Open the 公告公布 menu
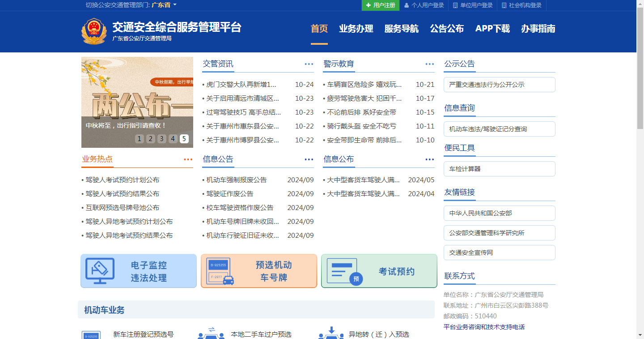This screenshot has height=339, width=644. click(447, 29)
